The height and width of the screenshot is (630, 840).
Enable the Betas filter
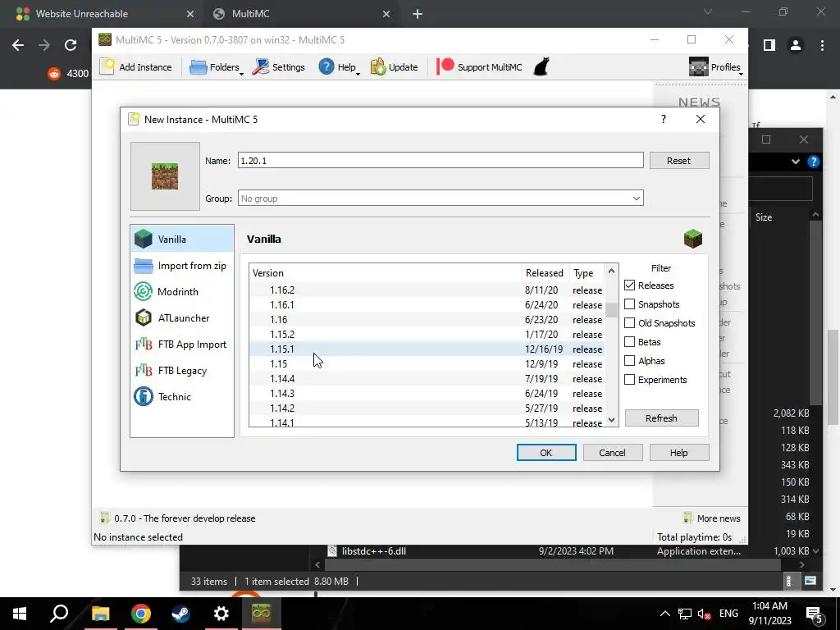click(629, 342)
